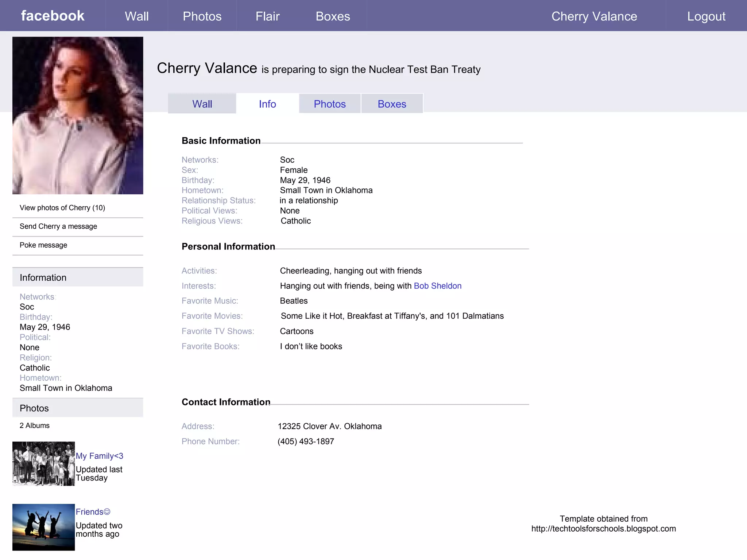Click Send Cherry a message
747x560 pixels.
[x=58, y=226]
